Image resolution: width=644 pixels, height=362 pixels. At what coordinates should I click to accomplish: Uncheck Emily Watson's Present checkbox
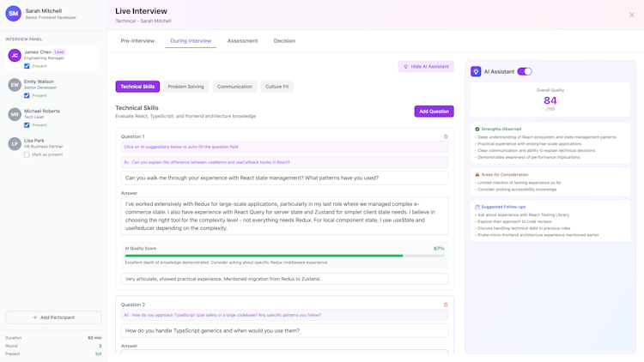point(27,95)
